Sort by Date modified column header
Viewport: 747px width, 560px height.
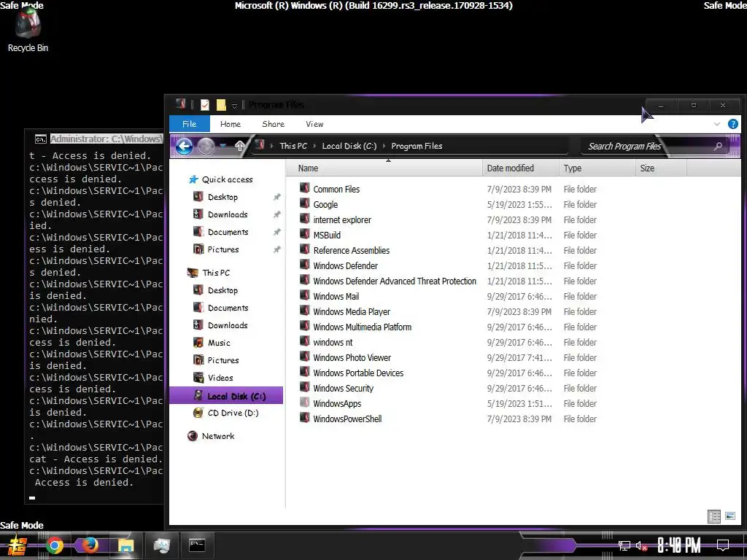pos(520,168)
